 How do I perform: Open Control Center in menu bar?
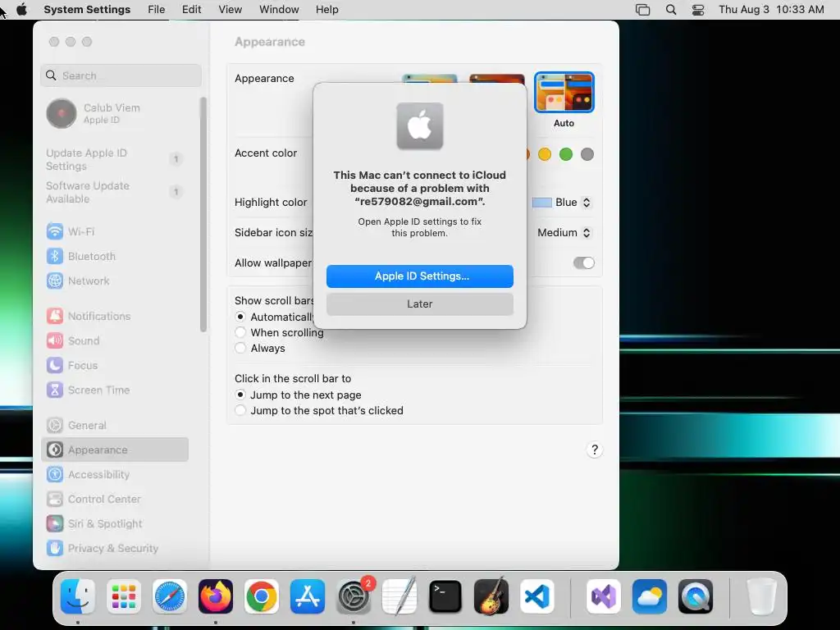click(698, 10)
